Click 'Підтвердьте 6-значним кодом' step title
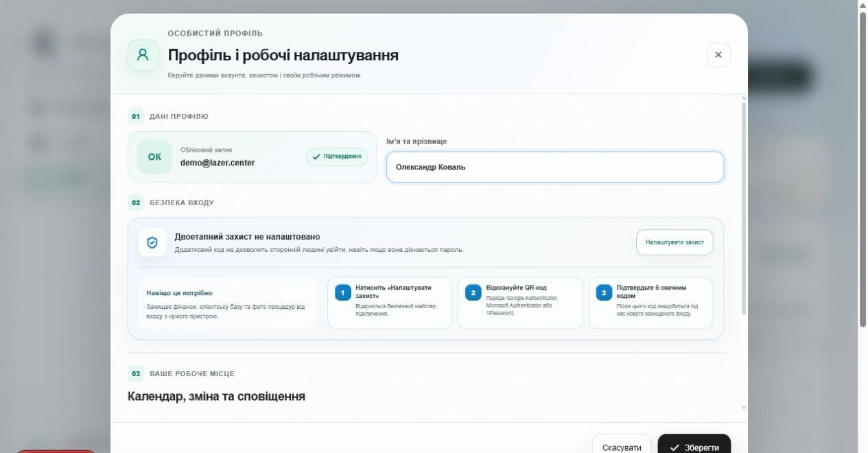The image size is (868, 453). click(651, 292)
